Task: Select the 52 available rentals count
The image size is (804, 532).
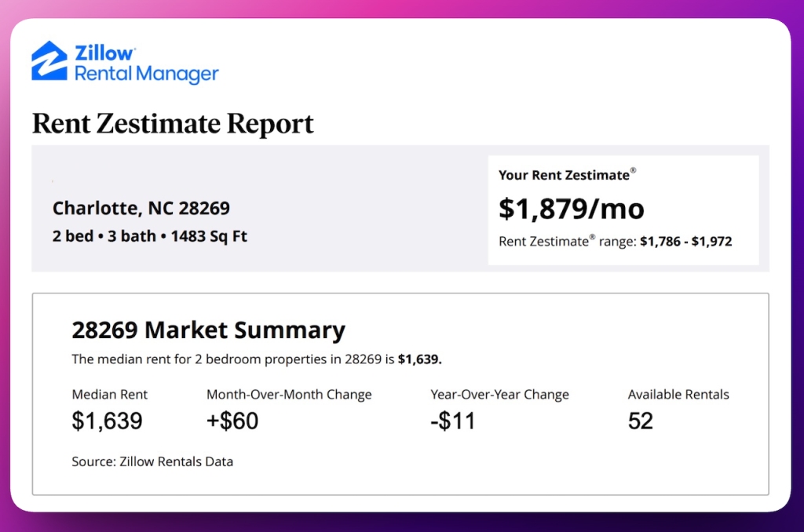Action: click(x=641, y=421)
